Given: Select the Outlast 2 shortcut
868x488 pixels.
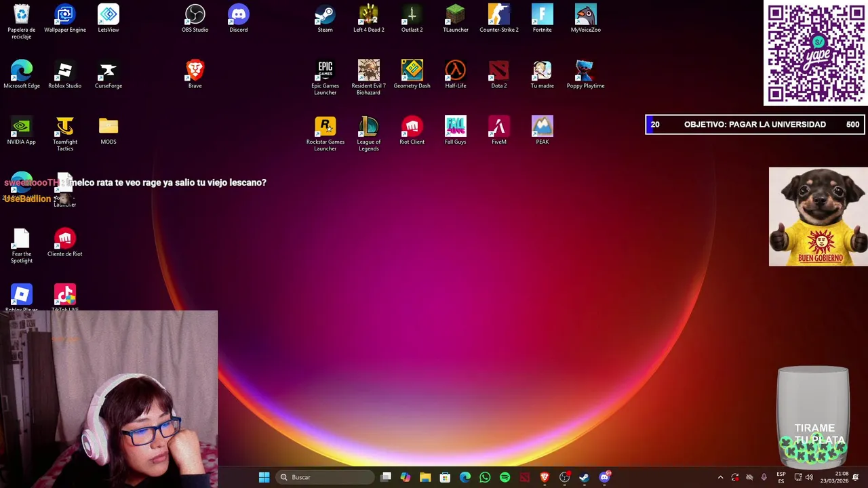Looking at the screenshot, I should 412,19.
